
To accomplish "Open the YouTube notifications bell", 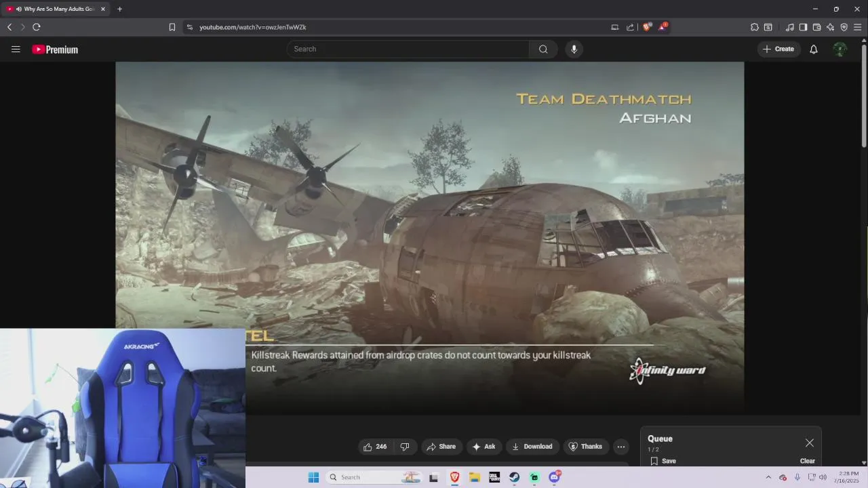I will coord(814,49).
